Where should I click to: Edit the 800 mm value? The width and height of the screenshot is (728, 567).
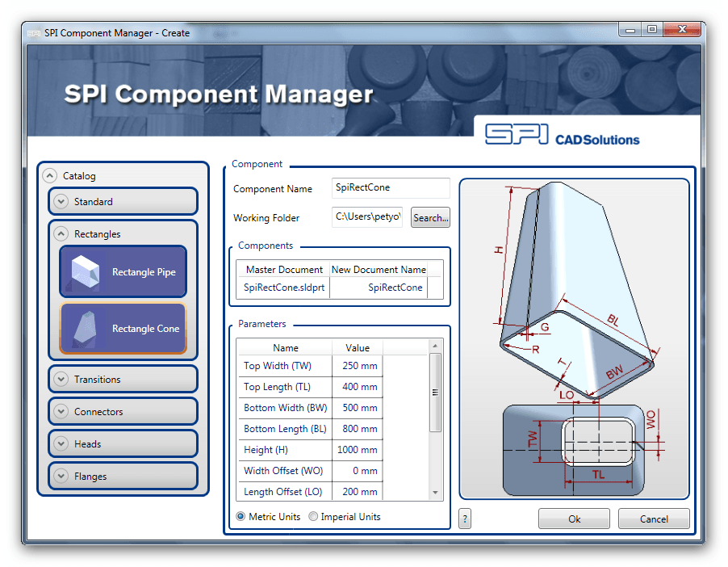[358, 429]
